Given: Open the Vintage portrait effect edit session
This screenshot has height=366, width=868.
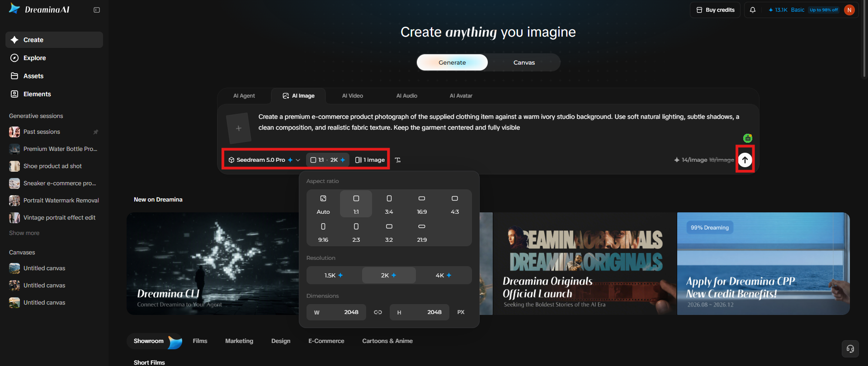Looking at the screenshot, I should [54, 218].
